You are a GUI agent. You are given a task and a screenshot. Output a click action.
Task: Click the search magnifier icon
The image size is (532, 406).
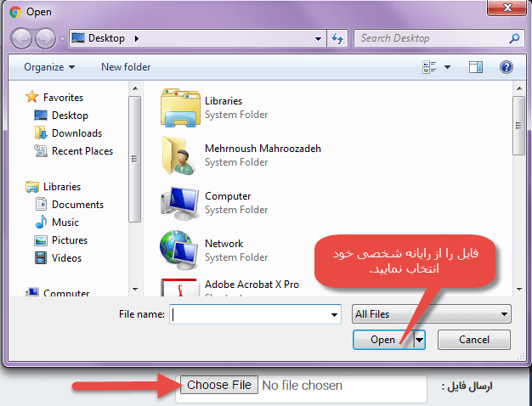point(513,38)
